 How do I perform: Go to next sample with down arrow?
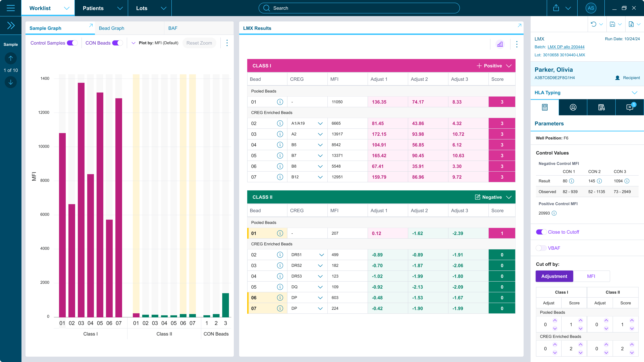pyautogui.click(x=11, y=82)
